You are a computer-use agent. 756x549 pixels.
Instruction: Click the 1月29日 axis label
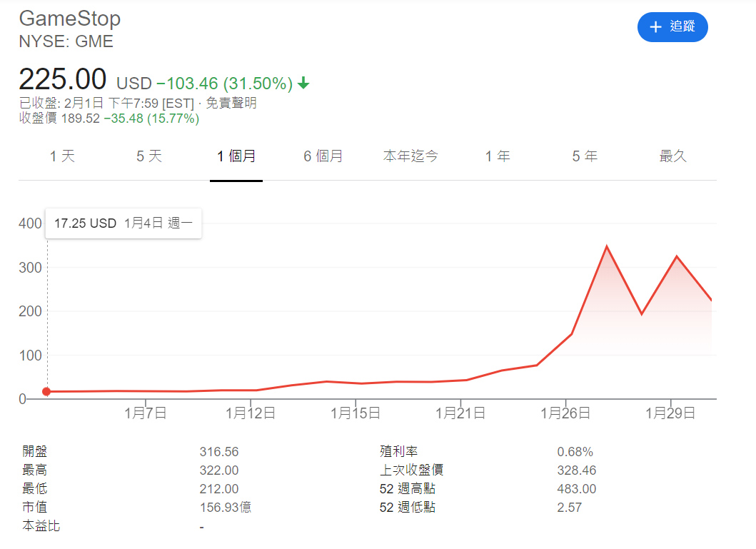click(670, 413)
